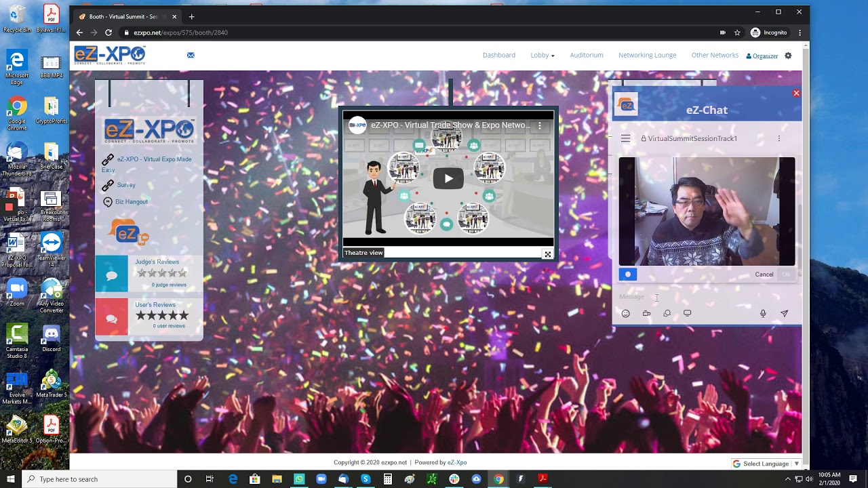
Task: Cancel the video message recording
Action: (764, 274)
